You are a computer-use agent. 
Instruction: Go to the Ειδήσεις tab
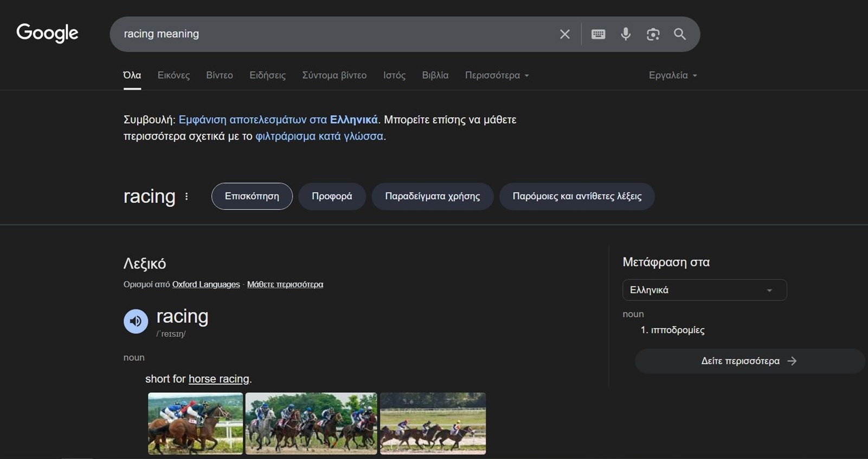tap(267, 75)
